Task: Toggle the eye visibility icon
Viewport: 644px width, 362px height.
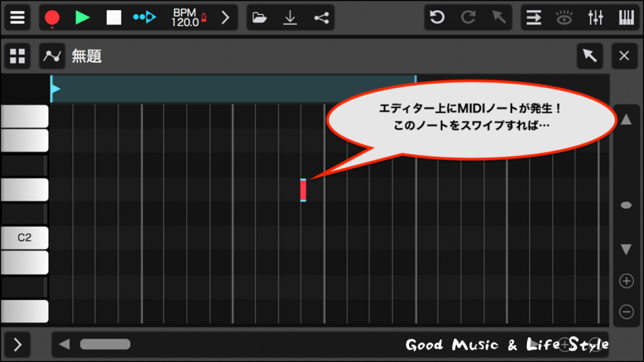Action: (x=564, y=18)
